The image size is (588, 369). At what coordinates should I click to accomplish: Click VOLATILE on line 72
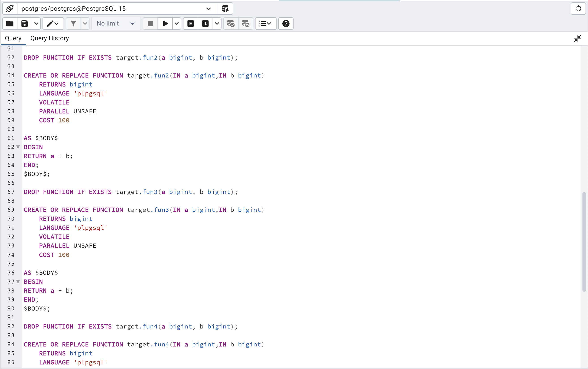[x=54, y=237]
